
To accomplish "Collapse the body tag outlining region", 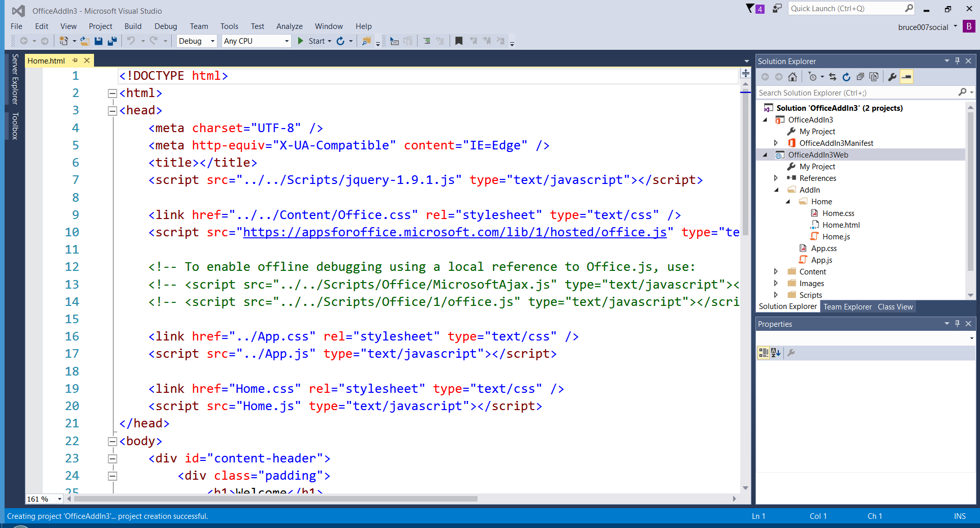I will [112, 442].
